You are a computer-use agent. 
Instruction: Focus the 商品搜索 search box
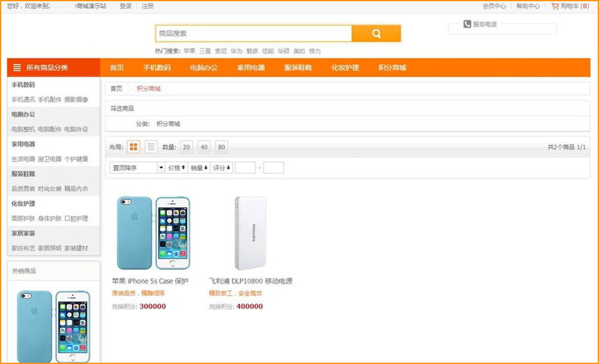[254, 33]
